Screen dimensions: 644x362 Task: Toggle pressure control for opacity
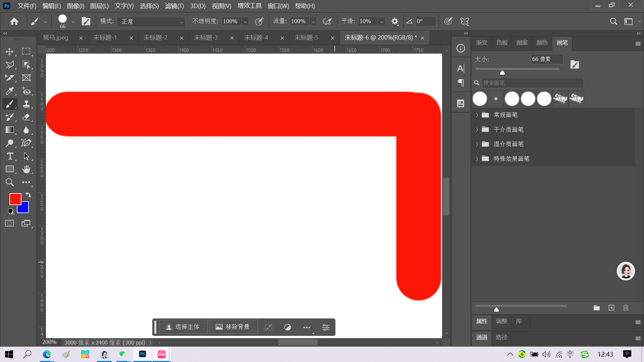click(x=259, y=21)
